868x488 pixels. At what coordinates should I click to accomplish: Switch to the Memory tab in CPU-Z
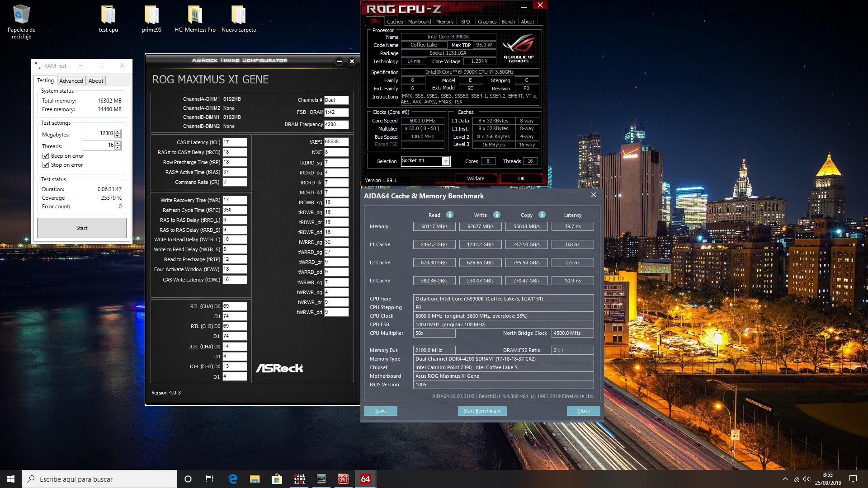(444, 22)
